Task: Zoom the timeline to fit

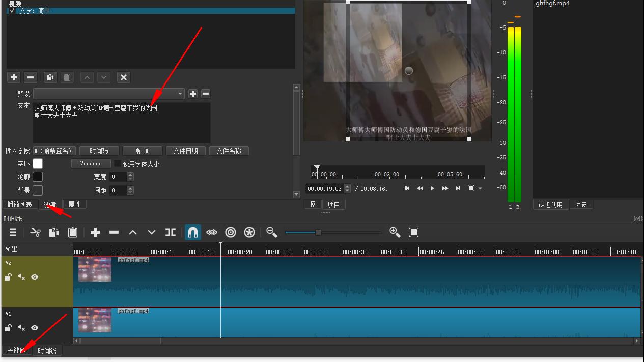Action: 414,232
